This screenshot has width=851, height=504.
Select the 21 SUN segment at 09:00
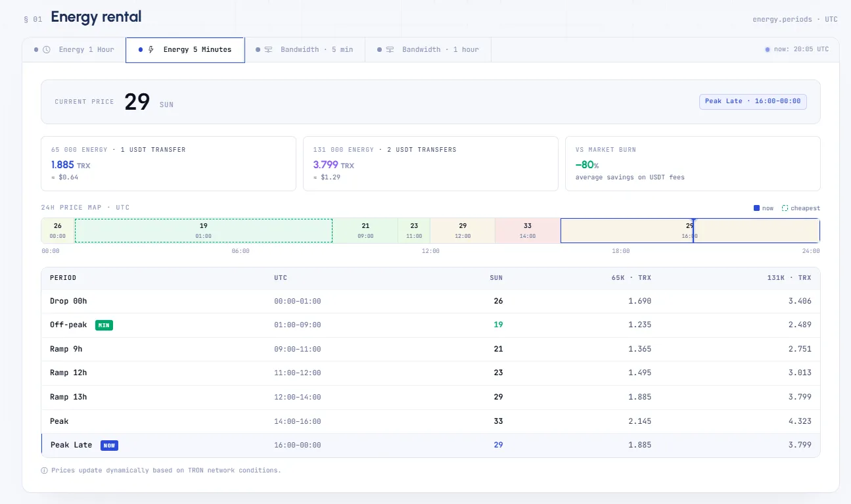click(x=365, y=230)
